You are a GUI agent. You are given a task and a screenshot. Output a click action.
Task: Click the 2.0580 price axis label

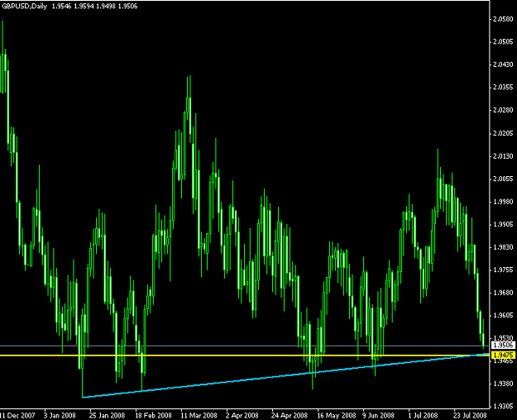(x=503, y=19)
